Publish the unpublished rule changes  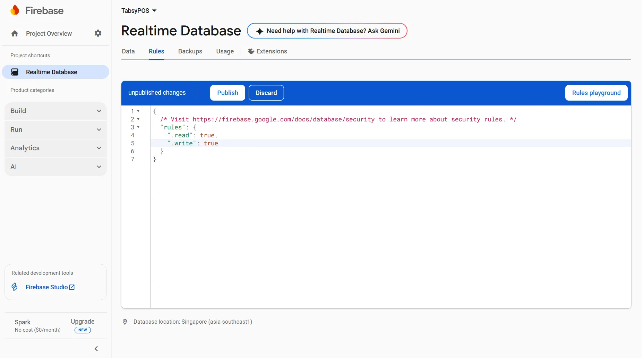227,93
